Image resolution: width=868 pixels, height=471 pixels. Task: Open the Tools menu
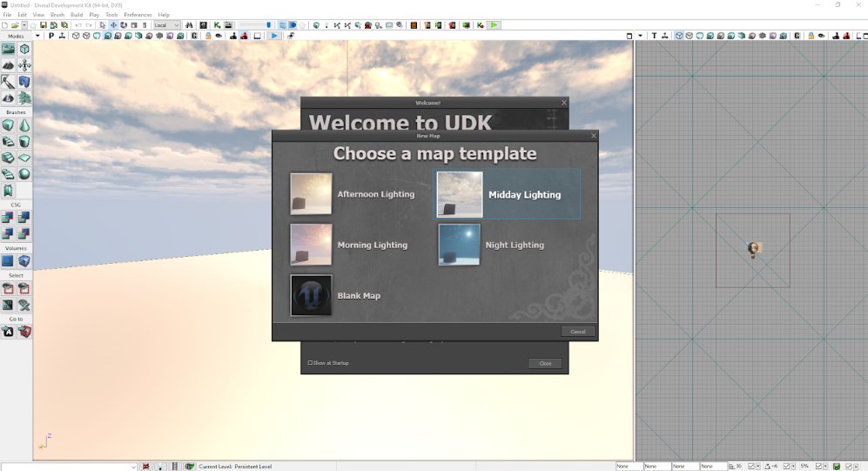pyautogui.click(x=111, y=15)
